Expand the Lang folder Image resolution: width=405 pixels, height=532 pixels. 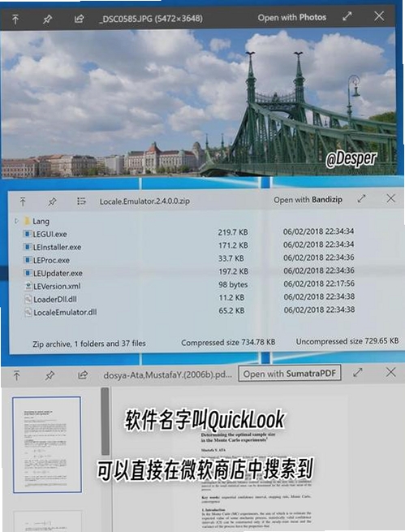pyautogui.click(x=16, y=221)
